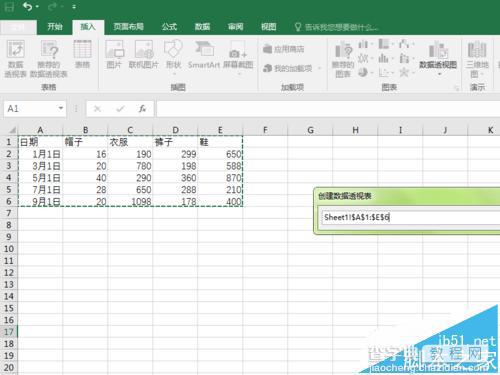Click cell containing 9月1日

(40, 201)
